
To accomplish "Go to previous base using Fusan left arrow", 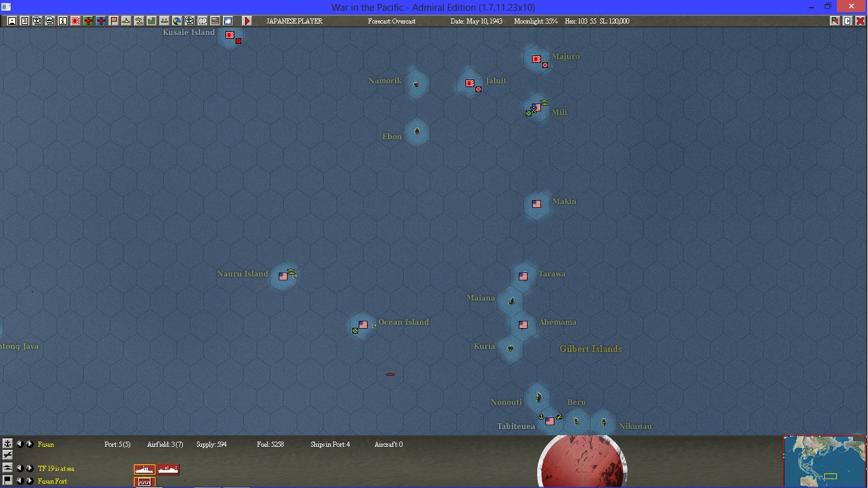I will click(19, 444).
